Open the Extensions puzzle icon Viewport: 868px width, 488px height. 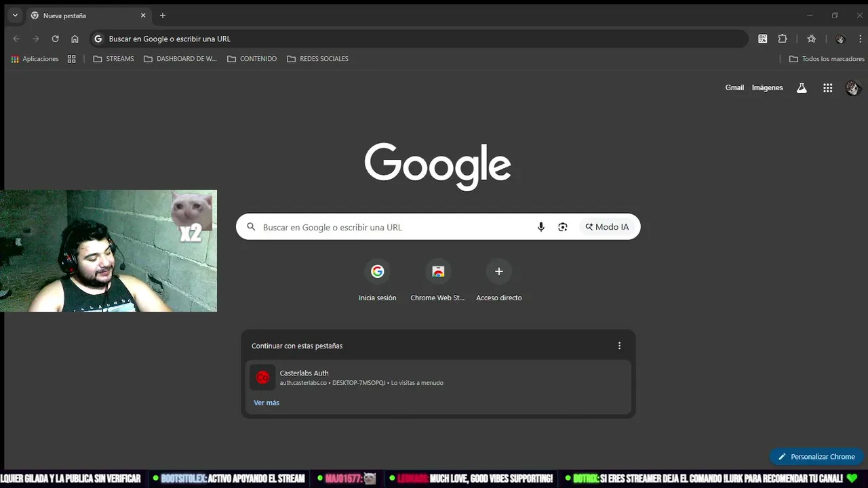click(783, 39)
